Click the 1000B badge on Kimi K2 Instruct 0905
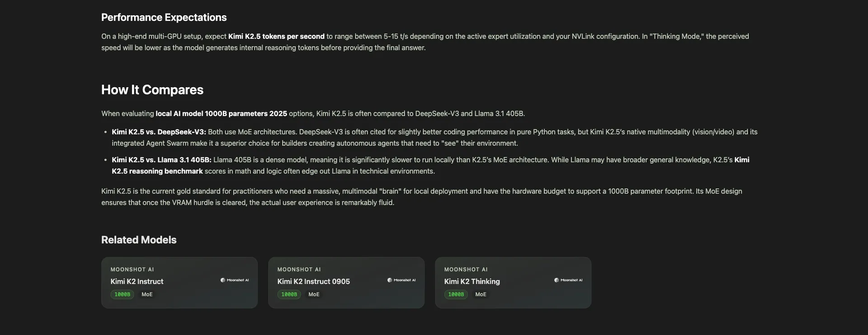868x335 pixels. pos(289,294)
